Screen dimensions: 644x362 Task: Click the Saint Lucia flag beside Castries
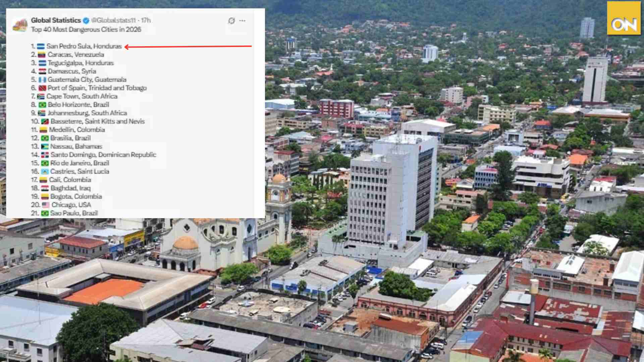point(45,172)
